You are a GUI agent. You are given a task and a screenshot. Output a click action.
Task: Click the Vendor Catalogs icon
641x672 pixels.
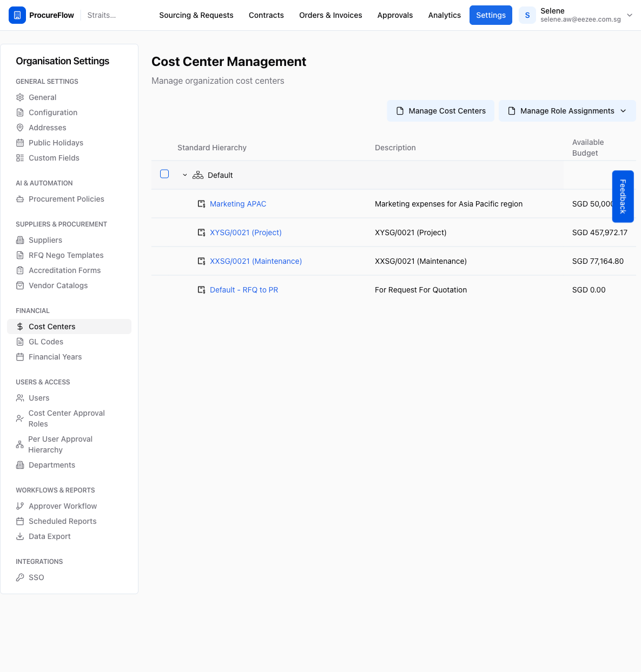20,285
